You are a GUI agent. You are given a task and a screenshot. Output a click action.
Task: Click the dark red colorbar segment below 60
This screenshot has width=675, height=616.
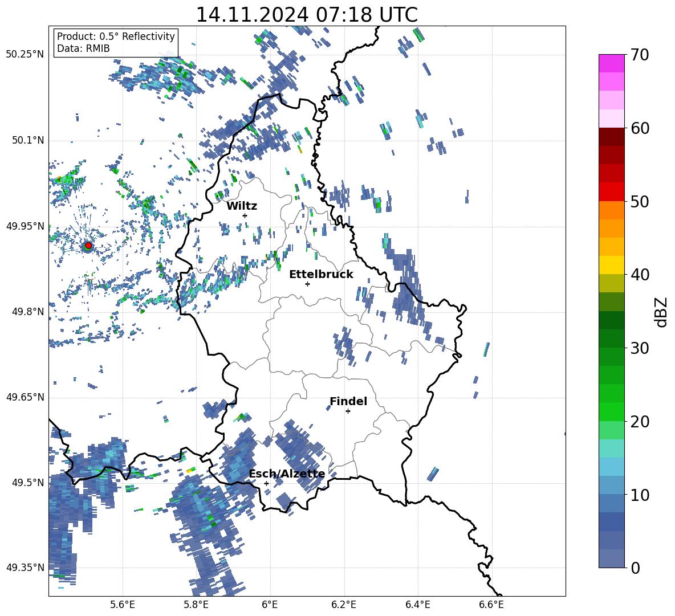611,136
